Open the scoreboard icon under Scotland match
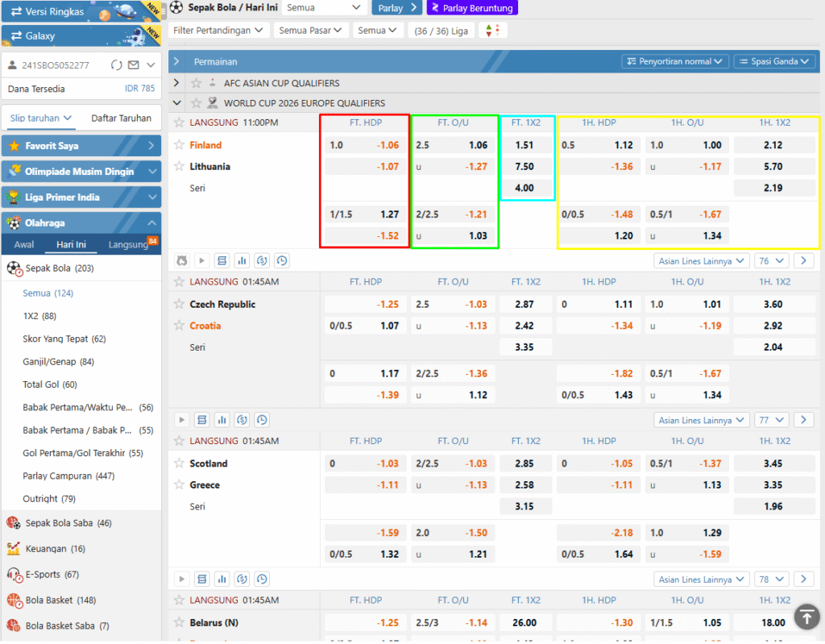 [201, 580]
